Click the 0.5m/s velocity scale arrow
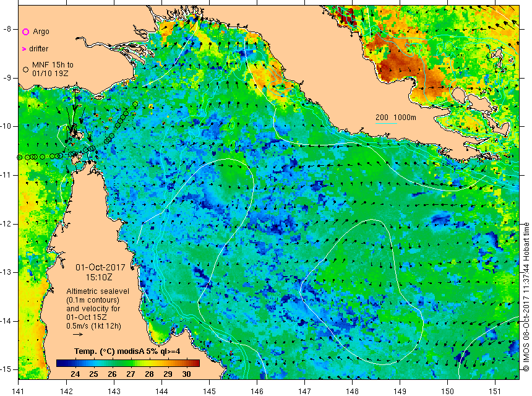532x396 pixels. pos(78,334)
